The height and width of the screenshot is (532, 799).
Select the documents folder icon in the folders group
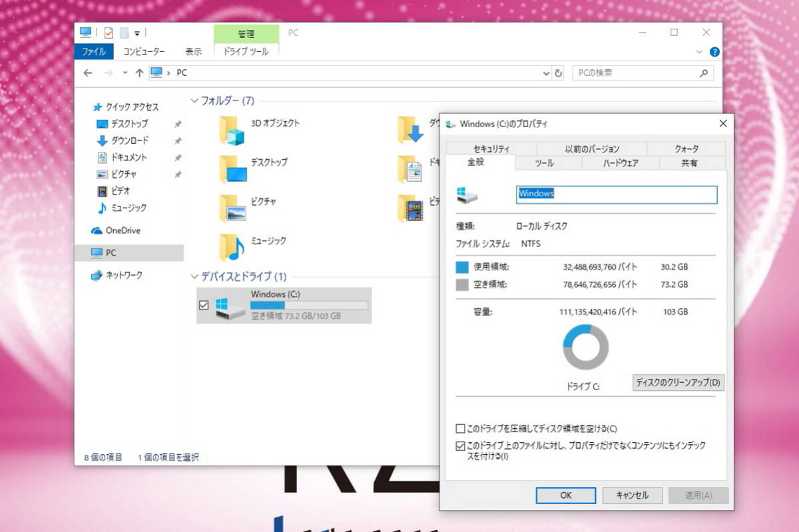[x=410, y=169]
